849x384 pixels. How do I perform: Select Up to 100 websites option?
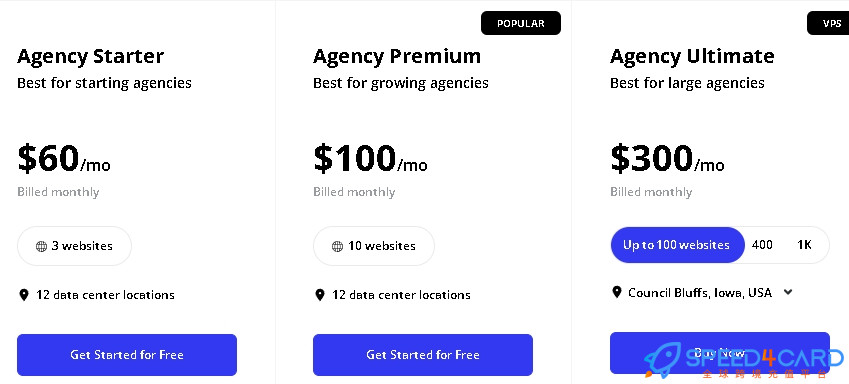676,245
